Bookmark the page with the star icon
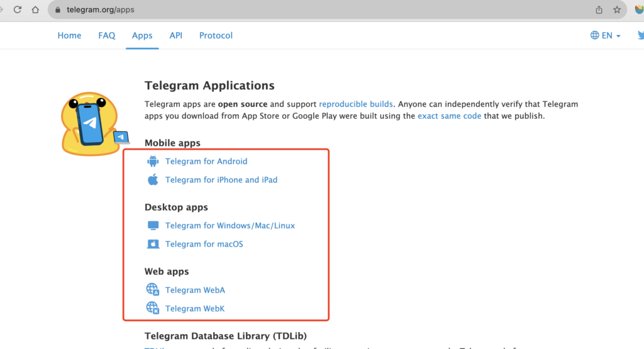 point(617,10)
